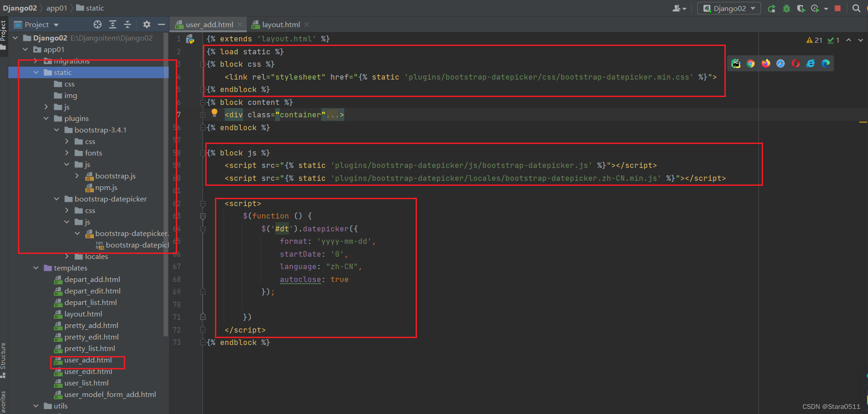Collapse the bootstrap-3.4.1 folder
The image size is (868, 414).
[57, 130]
